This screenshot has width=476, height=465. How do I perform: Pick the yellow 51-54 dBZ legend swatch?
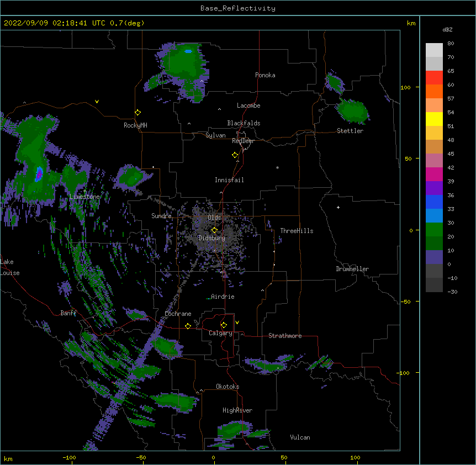[x=434, y=119]
